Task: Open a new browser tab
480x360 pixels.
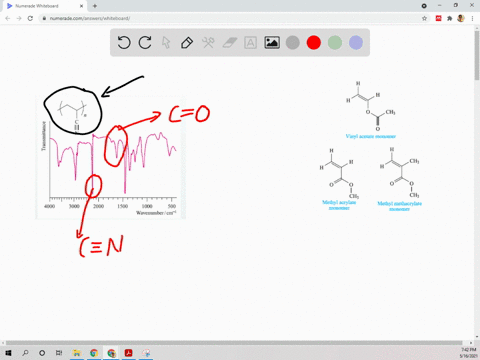Action: tap(95, 6)
